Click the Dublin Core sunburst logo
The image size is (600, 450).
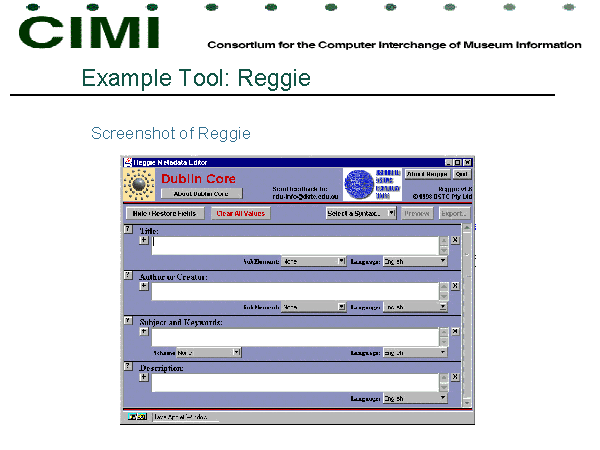[139, 184]
